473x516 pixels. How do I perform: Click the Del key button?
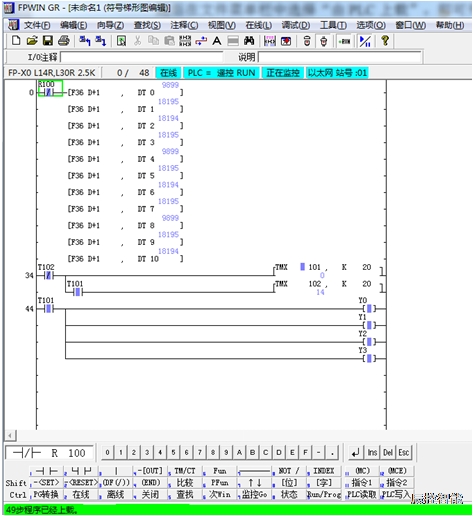click(x=388, y=452)
